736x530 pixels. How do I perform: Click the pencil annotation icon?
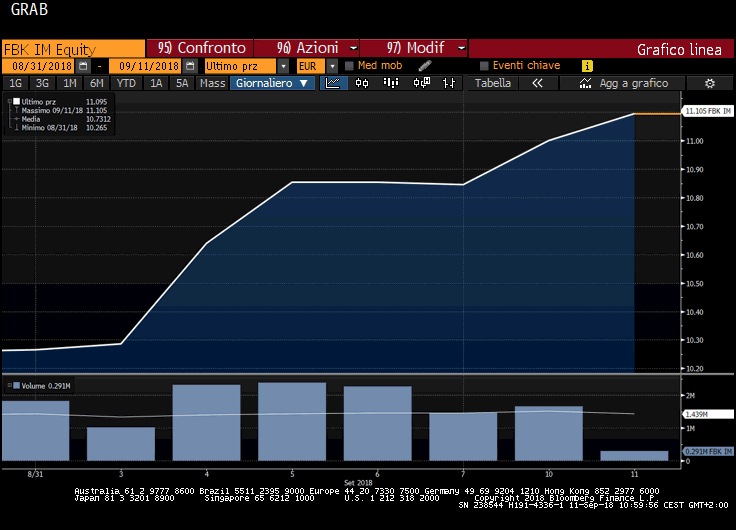pos(424,65)
